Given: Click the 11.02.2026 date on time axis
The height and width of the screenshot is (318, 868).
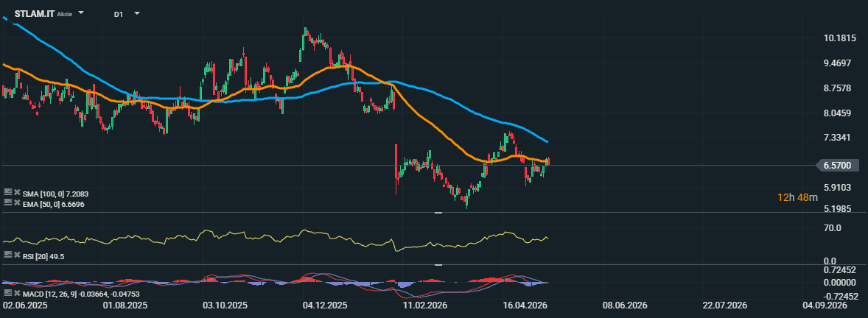Looking at the screenshot, I should [x=424, y=305].
